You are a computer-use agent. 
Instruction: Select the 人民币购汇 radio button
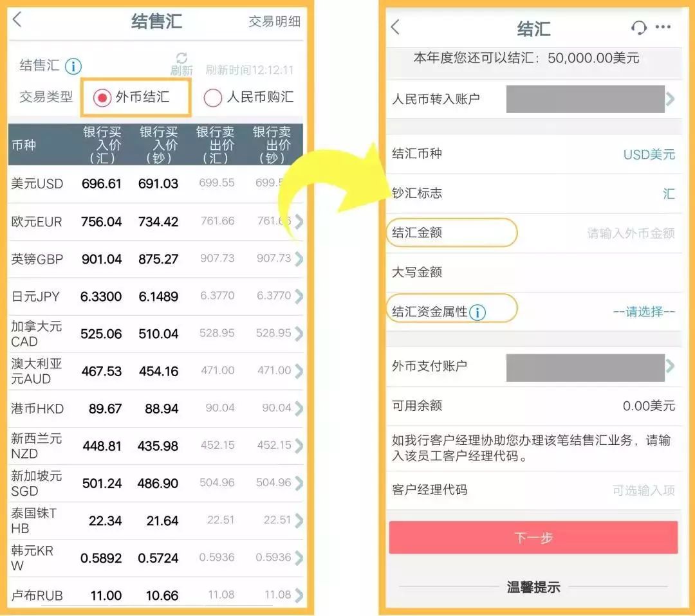tap(212, 98)
